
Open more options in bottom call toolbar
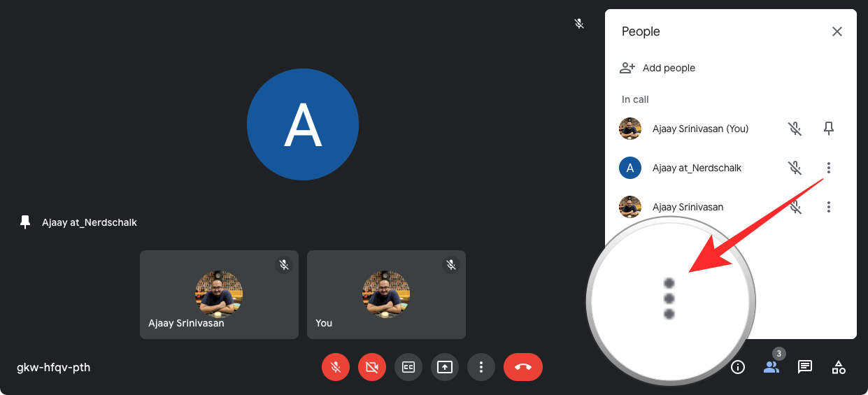481,367
